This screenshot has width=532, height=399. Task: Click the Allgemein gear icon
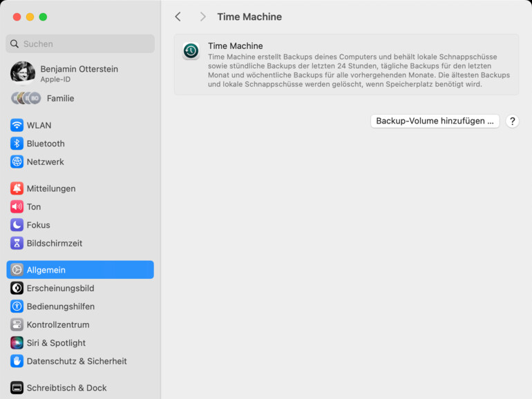coord(17,270)
